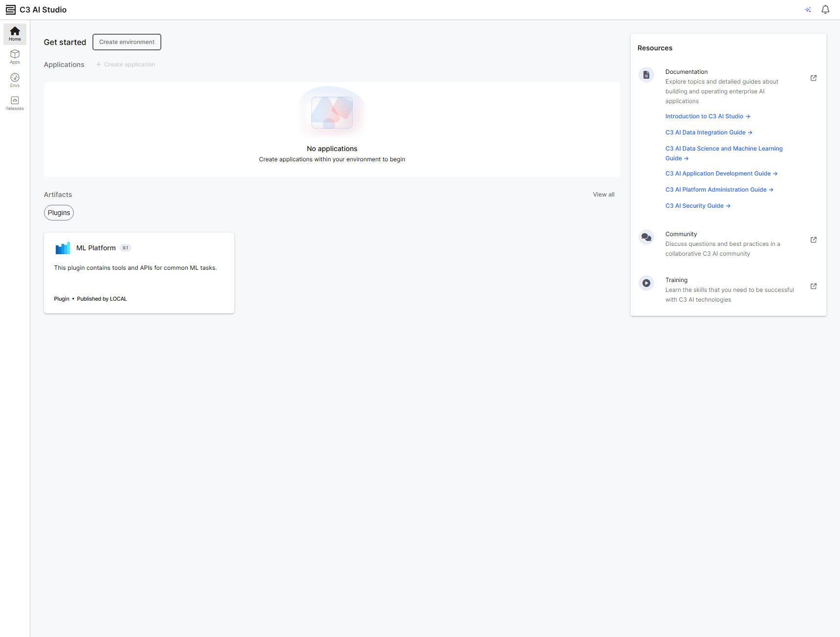
Task: Open the C3 AI Platform Administration Guide
Action: tap(719, 189)
